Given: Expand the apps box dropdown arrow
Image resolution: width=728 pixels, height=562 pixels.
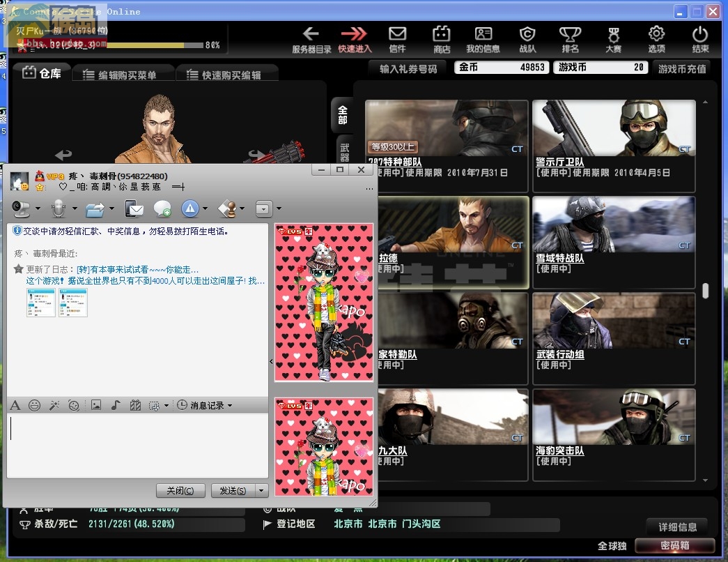Looking at the screenshot, I should click(x=279, y=208).
